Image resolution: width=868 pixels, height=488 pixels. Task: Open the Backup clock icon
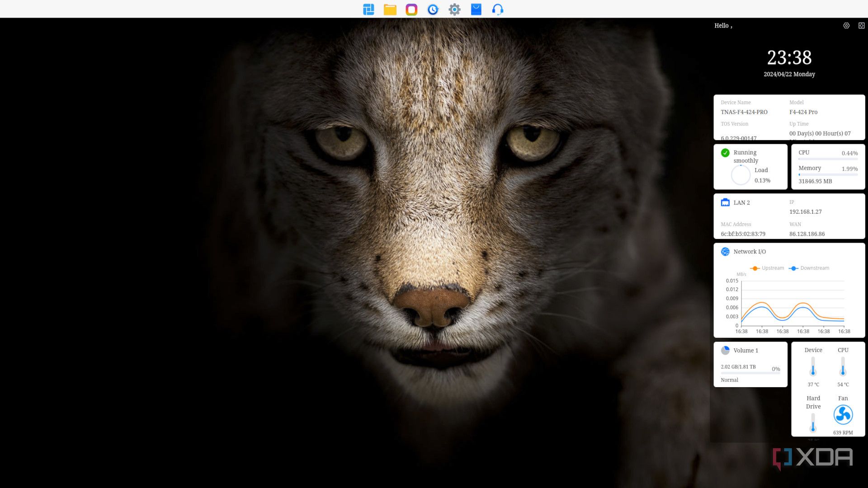coord(433,9)
